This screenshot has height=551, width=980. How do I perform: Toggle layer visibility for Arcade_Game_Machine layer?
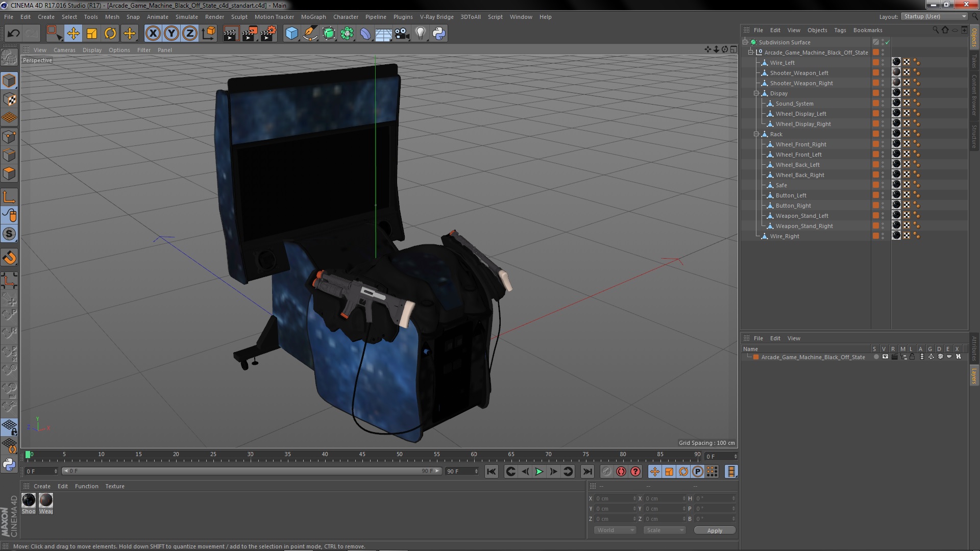pyautogui.click(x=885, y=357)
